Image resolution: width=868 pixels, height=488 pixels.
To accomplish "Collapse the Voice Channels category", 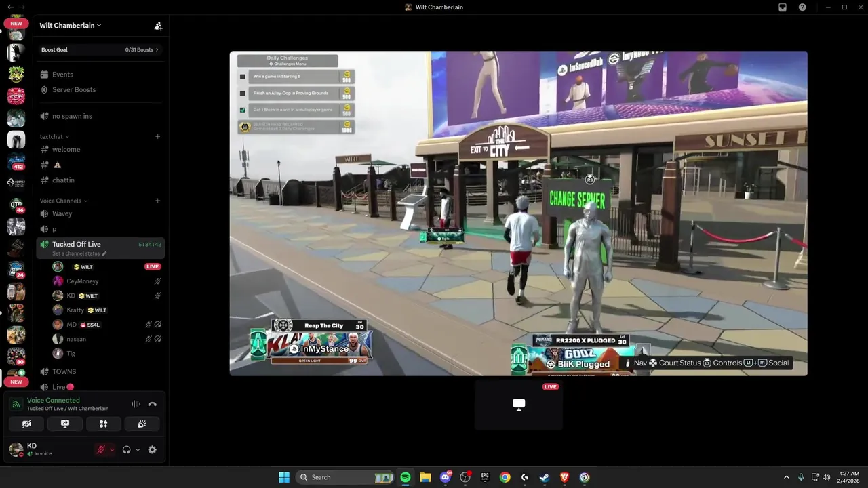I will tap(64, 201).
